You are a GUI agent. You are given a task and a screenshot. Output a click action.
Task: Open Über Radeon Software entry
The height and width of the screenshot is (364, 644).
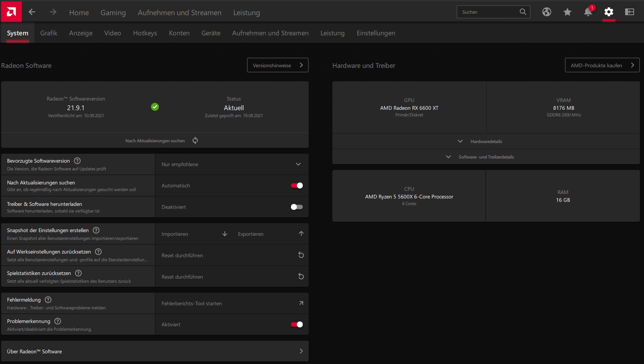coord(155,351)
